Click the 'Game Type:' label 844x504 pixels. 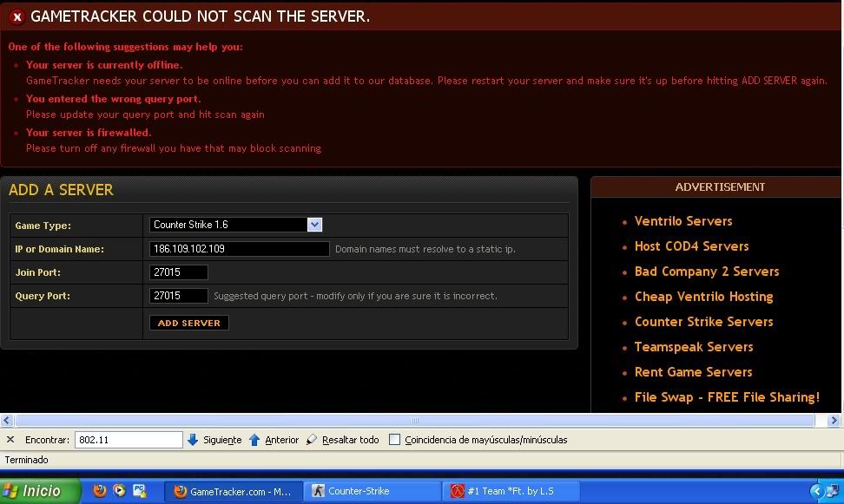(x=43, y=226)
